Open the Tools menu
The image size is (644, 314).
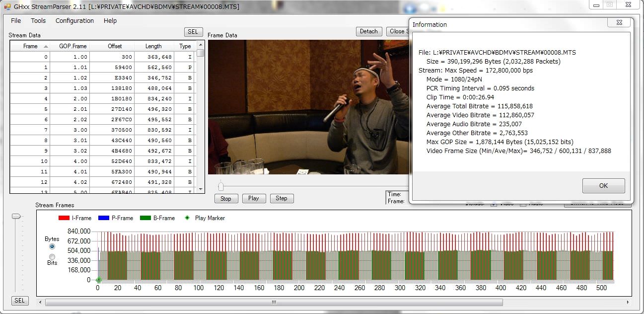click(38, 21)
